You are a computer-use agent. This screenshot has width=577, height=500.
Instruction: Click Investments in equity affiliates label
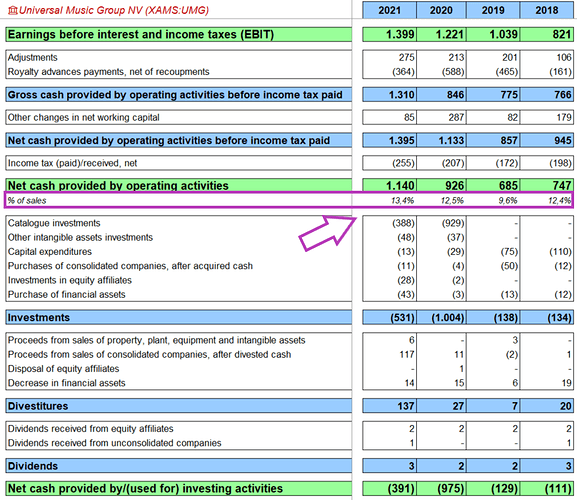pyautogui.click(x=70, y=280)
